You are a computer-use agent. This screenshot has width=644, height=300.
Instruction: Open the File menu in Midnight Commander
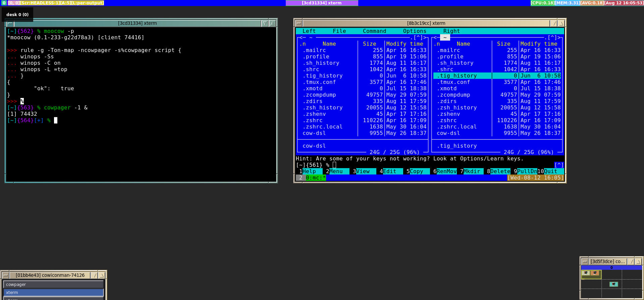[339, 31]
